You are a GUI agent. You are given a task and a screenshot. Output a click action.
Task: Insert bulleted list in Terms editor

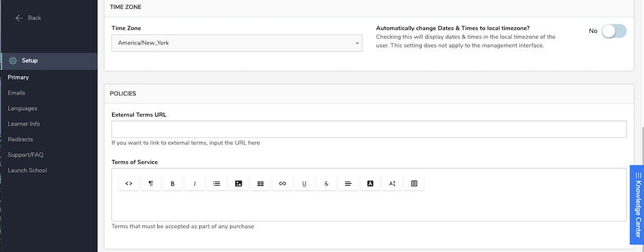coord(216,184)
